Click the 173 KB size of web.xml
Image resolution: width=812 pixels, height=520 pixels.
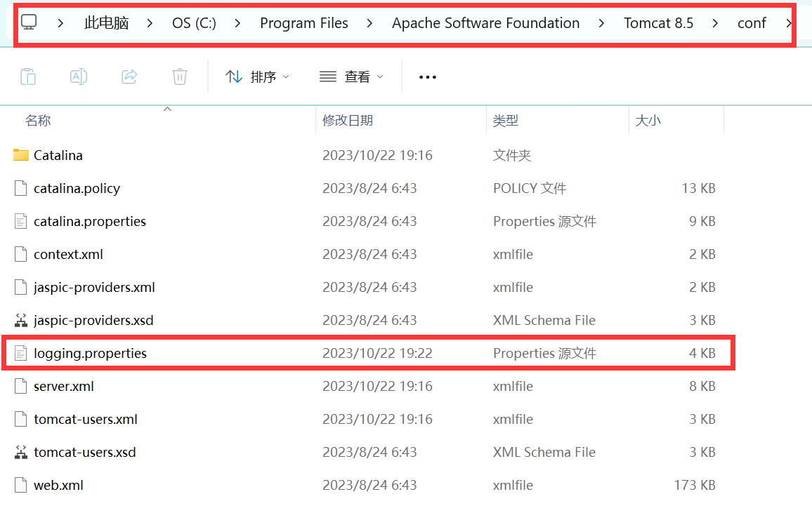(695, 486)
